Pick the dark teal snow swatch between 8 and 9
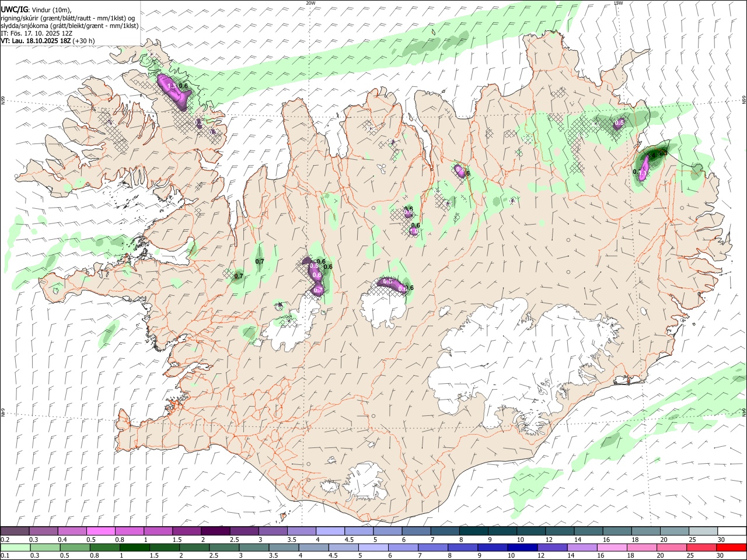This screenshot has height=560, width=747. coord(474,531)
